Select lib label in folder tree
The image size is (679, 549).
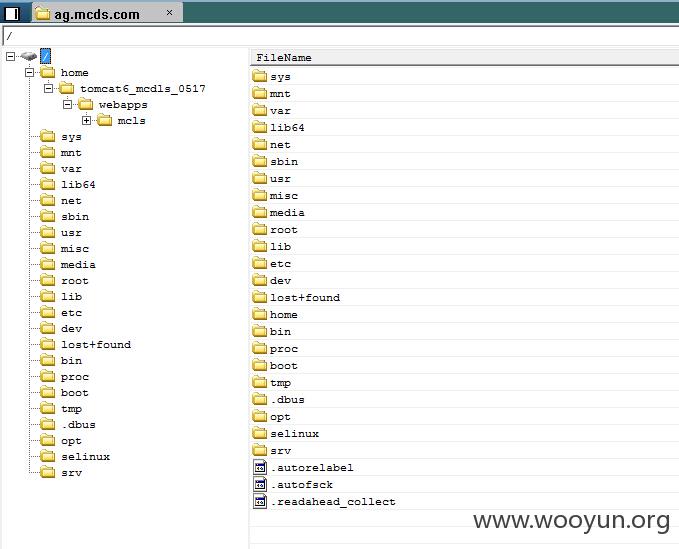point(71,297)
